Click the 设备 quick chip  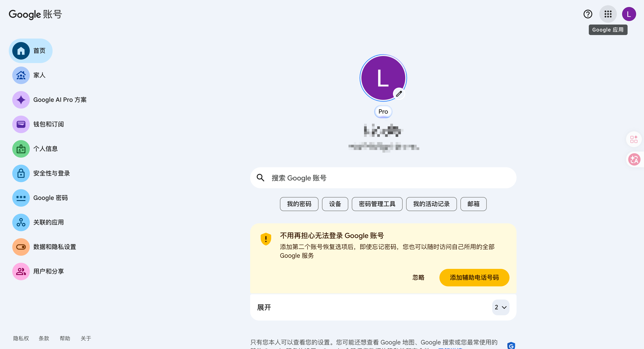pyautogui.click(x=335, y=204)
